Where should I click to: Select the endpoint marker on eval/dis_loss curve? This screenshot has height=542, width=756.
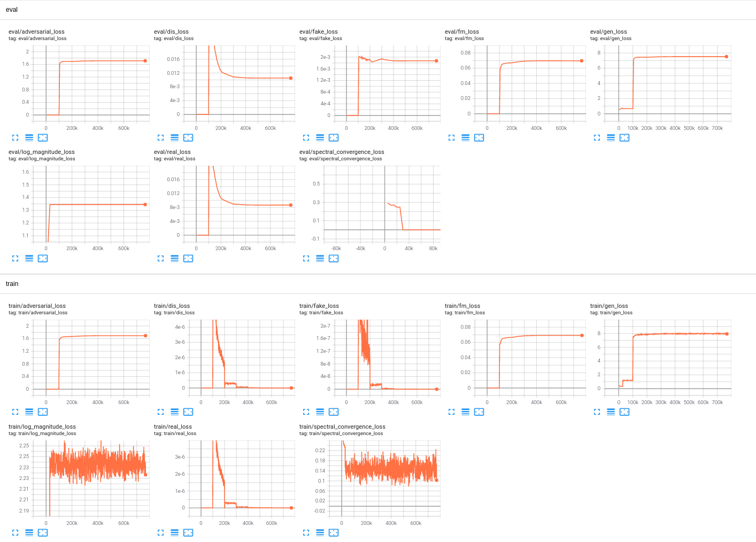[291, 79]
